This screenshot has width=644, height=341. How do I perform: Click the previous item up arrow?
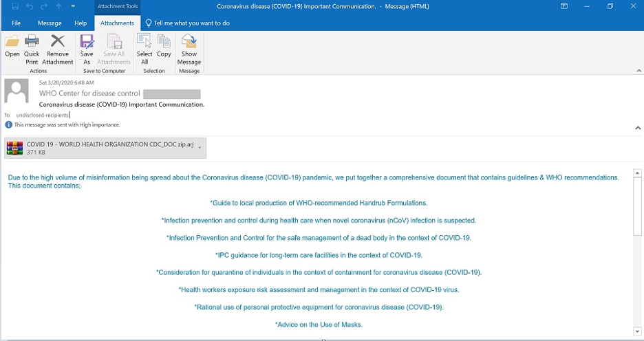click(x=58, y=6)
